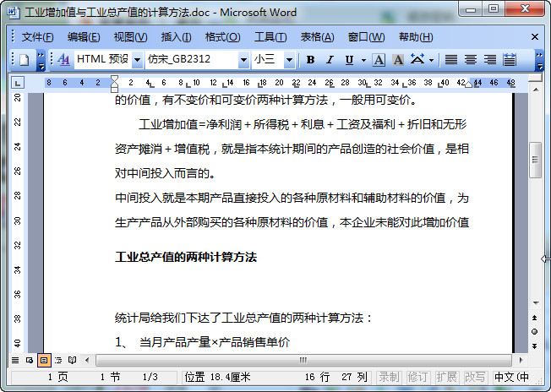
Task: Open the 表格(A) menu
Action: tap(317, 37)
